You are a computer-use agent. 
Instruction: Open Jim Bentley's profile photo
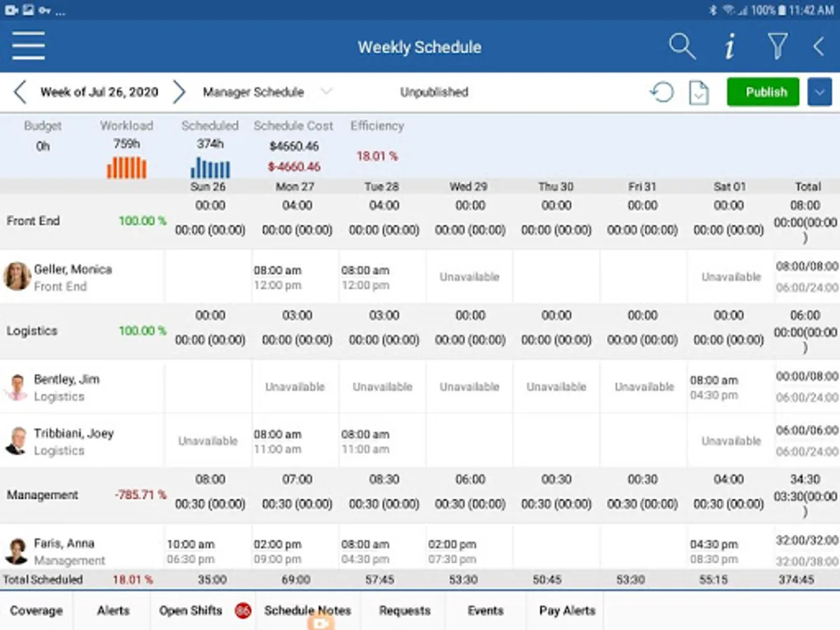(x=16, y=386)
